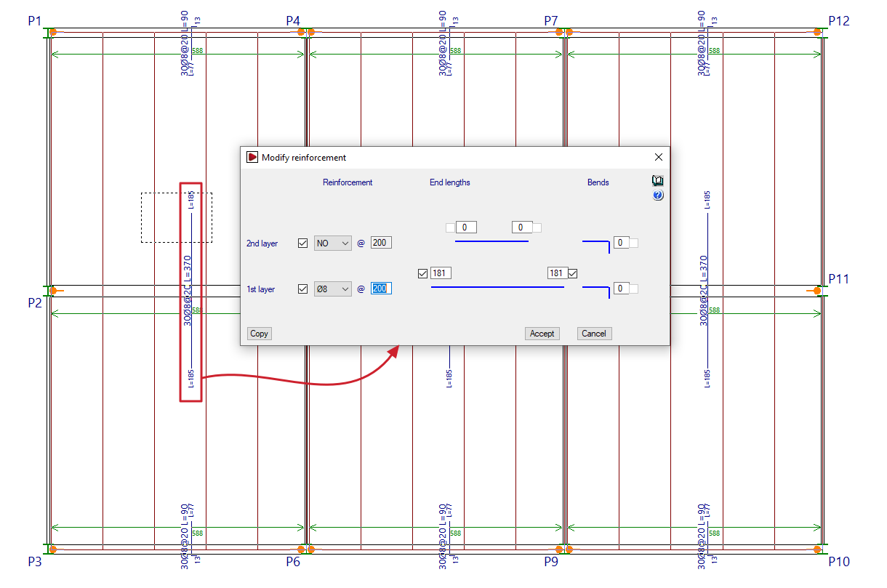Select column label P9 in the drawing
Screen dimensions: 887x588
click(x=551, y=562)
